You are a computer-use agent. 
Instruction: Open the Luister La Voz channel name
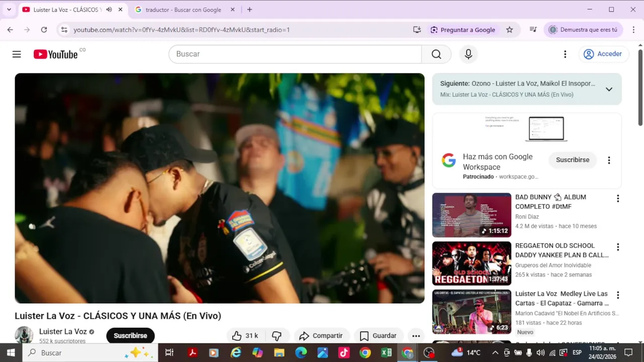click(x=63, y=331)
